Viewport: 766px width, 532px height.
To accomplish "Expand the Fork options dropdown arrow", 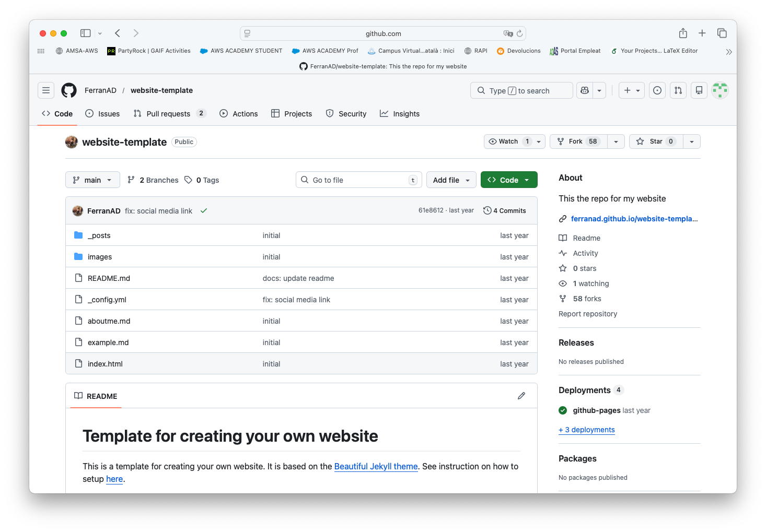I will point(616,141).
